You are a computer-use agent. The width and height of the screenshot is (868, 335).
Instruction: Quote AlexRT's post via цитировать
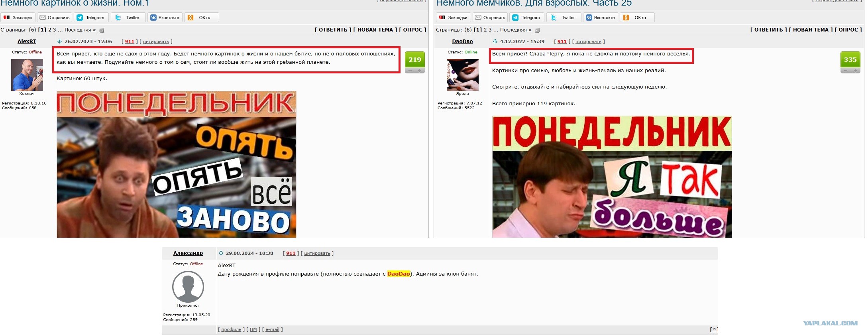[156, 41]
